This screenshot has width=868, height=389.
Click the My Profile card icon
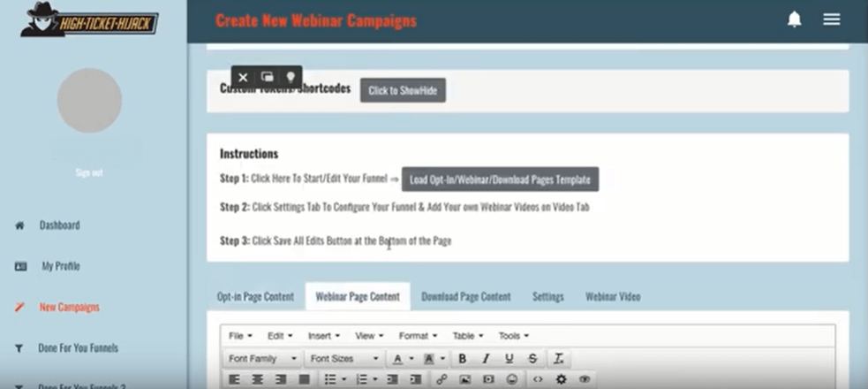click(x=20, y=266)
